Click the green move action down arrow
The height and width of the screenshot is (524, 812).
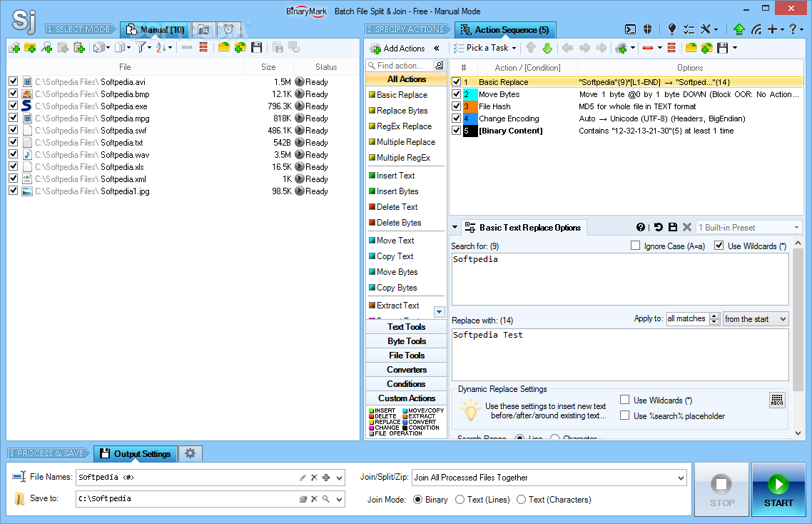coord(547,49)
